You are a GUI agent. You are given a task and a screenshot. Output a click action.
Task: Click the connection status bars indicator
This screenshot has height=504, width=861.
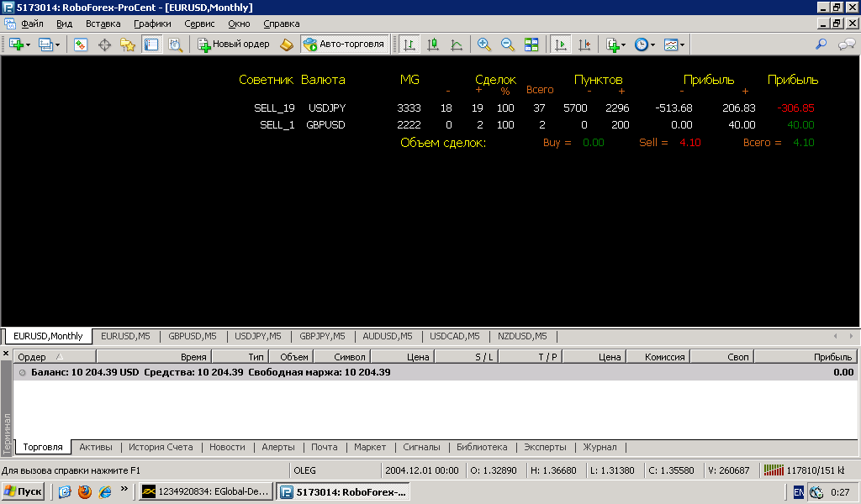point(774,470)
